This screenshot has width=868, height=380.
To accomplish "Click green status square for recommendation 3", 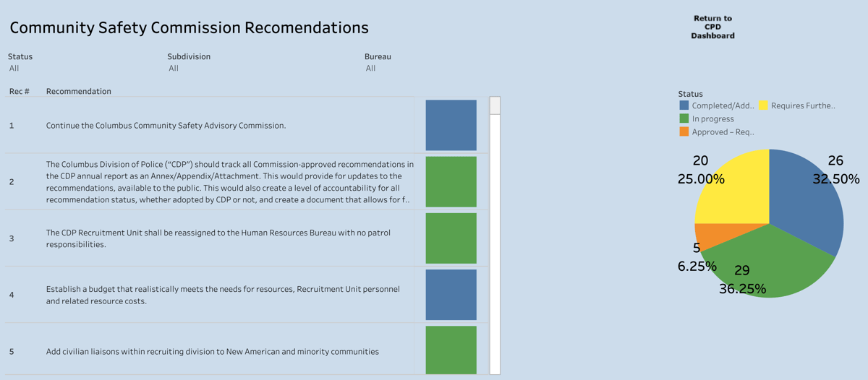I will click(x=451, y=238).
